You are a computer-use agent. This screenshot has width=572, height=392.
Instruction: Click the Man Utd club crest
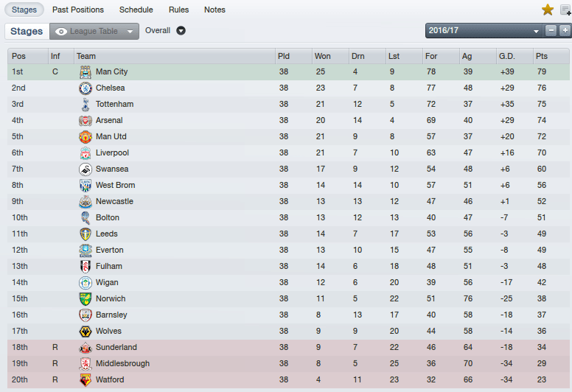click(x=85, y=137)
